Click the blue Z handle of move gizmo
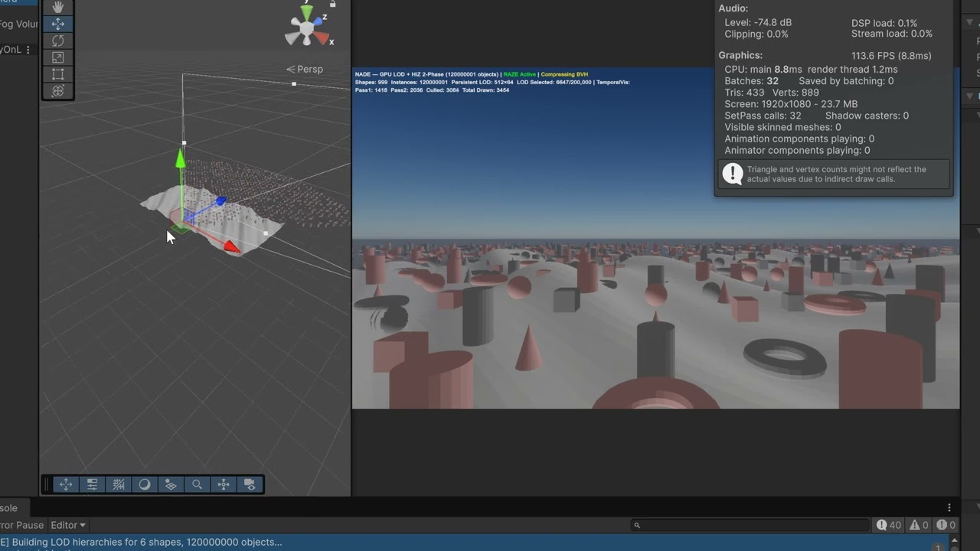 [220, 201]
